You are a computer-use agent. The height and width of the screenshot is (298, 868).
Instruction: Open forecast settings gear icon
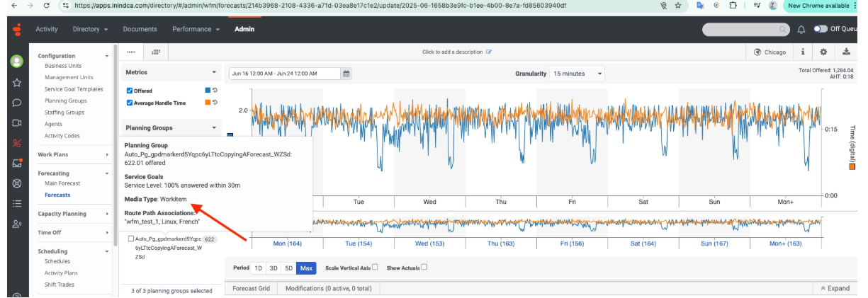tap(823, 52)
